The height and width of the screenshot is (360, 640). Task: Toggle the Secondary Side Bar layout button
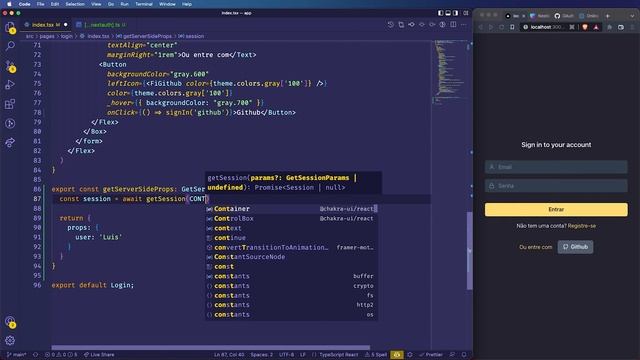[x=456, y=13]
